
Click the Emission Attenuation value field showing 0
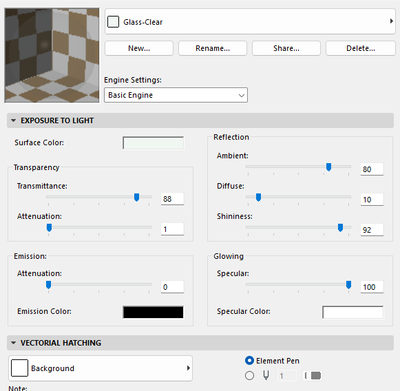[172, 287]
